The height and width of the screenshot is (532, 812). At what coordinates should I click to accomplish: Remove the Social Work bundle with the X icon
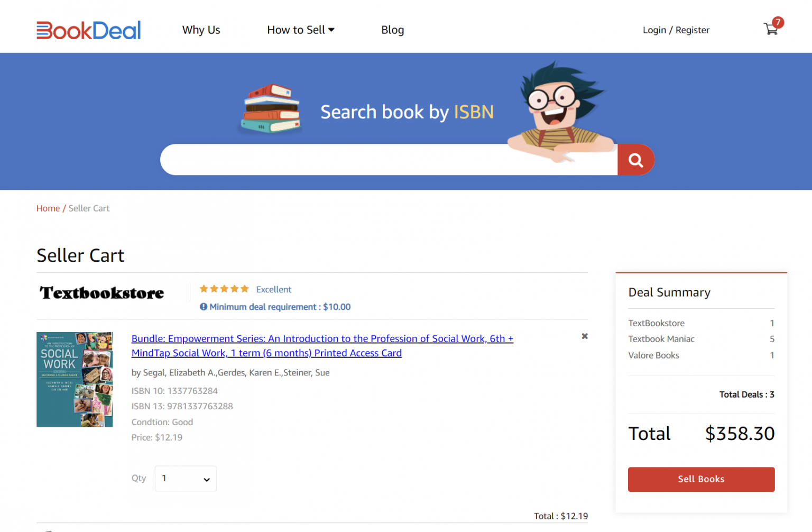[x=585, y=336]
